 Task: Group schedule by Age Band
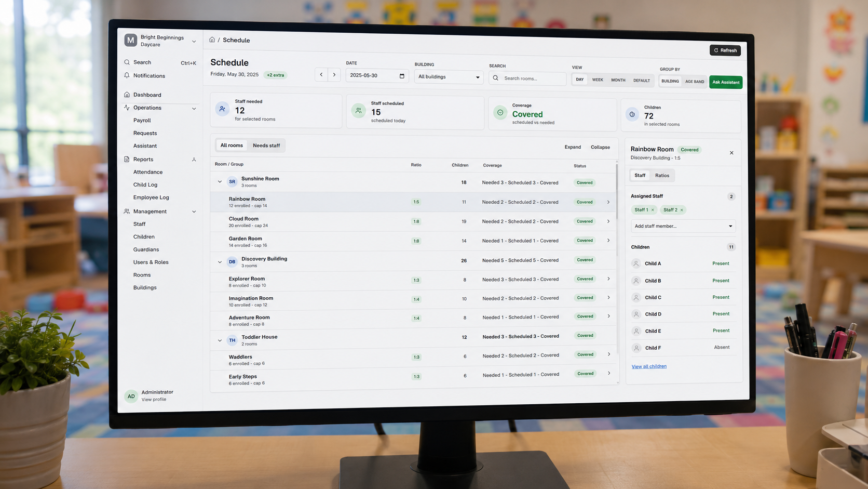[695, 82]
